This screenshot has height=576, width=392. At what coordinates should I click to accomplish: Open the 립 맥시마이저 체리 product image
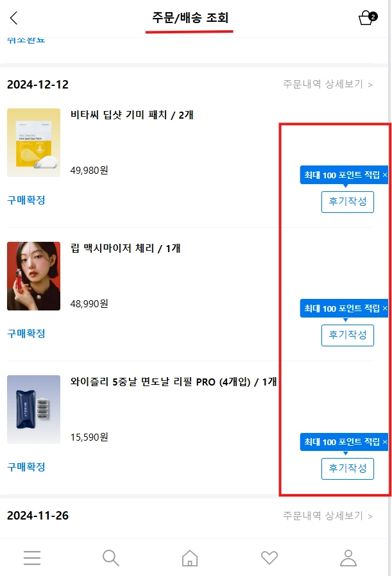[x=33, y=276]
